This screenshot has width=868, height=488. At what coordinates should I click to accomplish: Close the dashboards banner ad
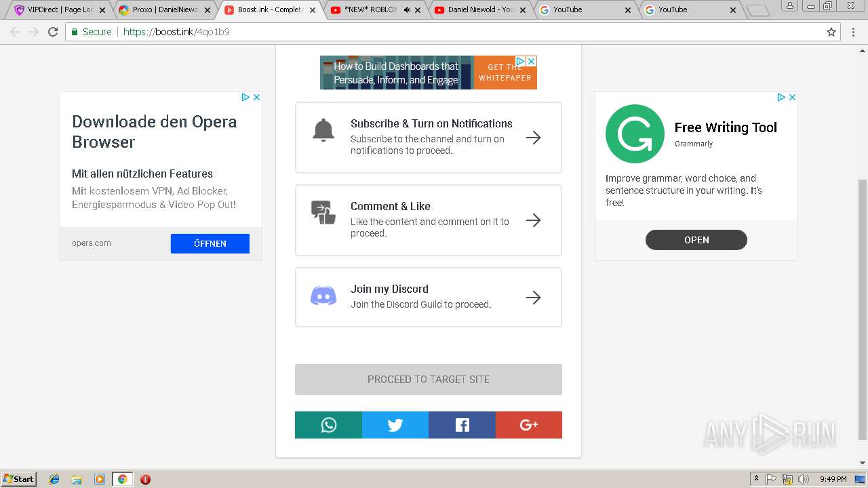click(532, 61)
